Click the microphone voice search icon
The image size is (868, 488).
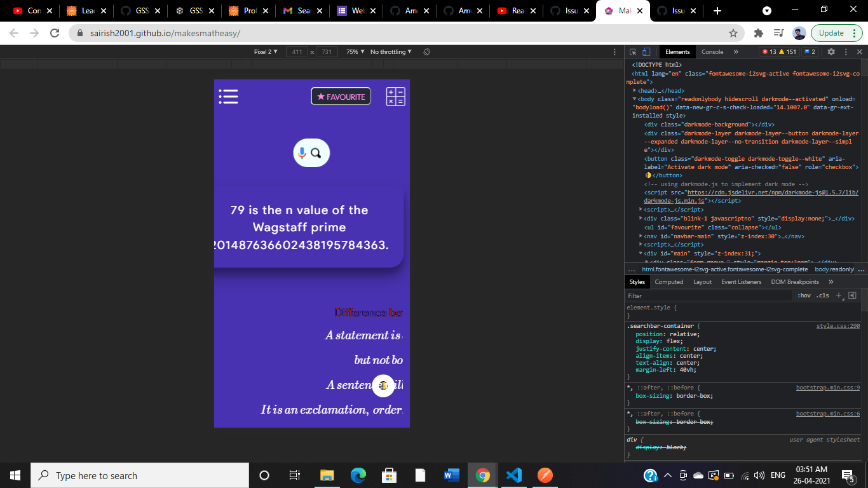tap(302, 153)
